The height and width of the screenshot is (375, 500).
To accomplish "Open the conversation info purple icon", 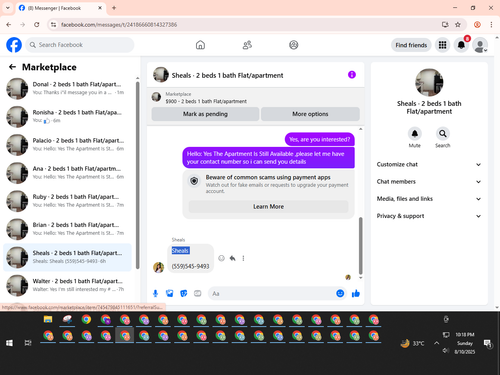I will 352,75.
